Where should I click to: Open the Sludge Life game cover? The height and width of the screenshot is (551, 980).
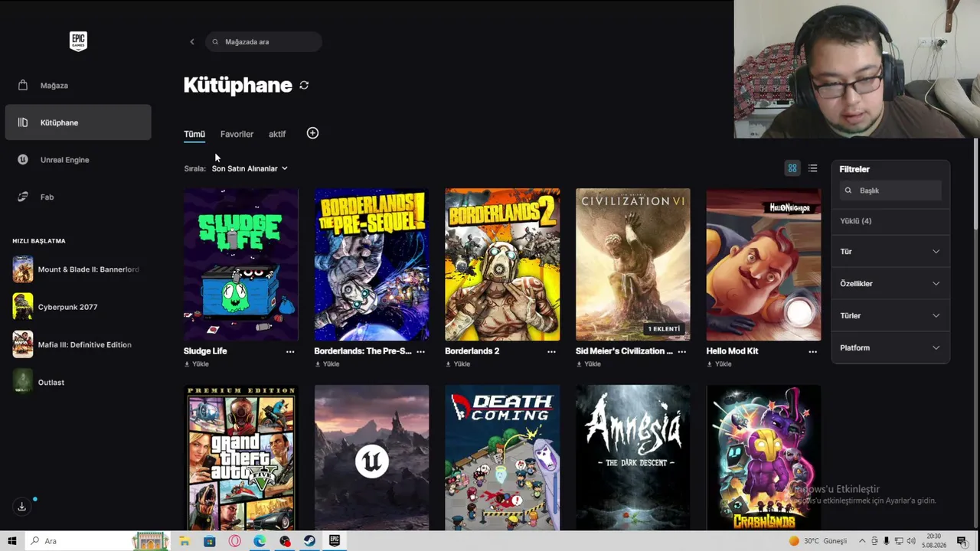click(241, 264)
